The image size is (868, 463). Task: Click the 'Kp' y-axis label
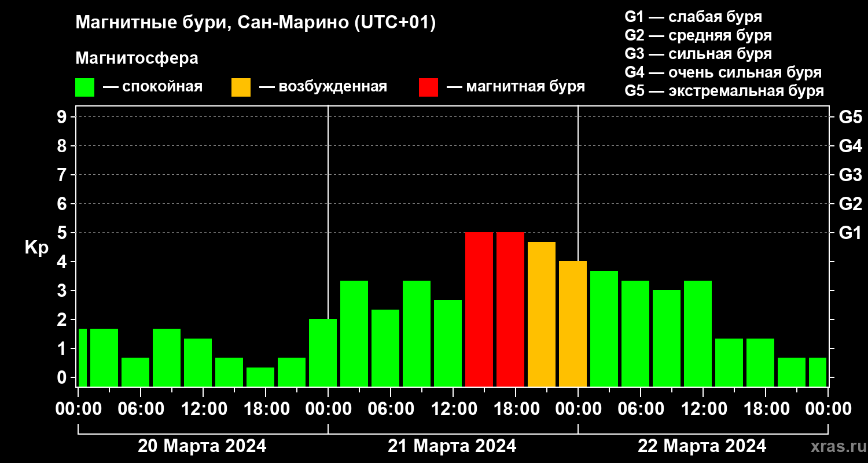(x=36, y=248)
